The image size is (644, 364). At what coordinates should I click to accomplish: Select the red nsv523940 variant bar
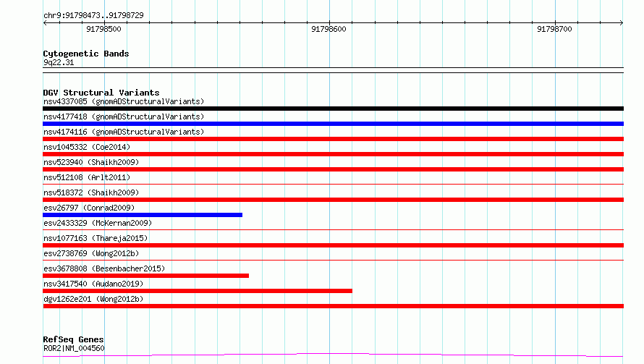(x=333, y=169)
